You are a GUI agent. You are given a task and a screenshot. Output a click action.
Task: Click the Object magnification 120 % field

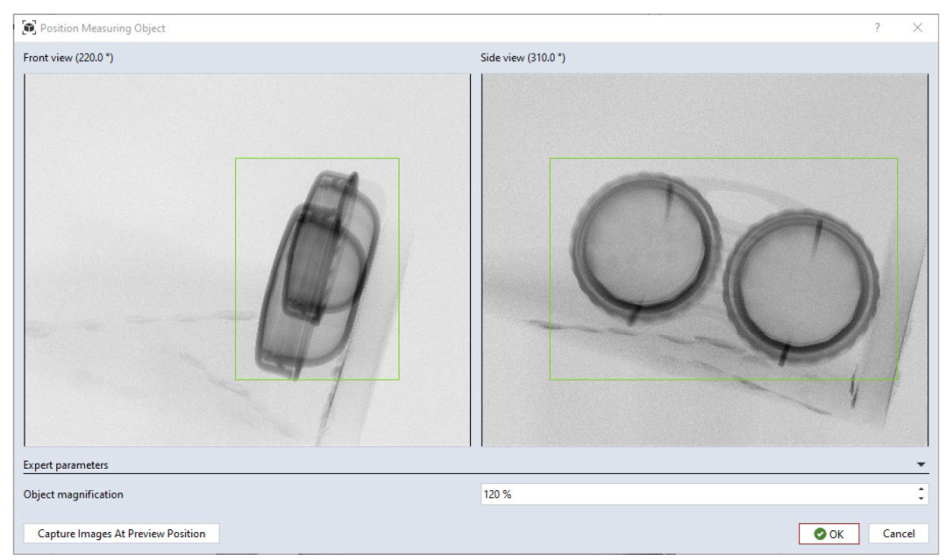[x=693, y=494]
